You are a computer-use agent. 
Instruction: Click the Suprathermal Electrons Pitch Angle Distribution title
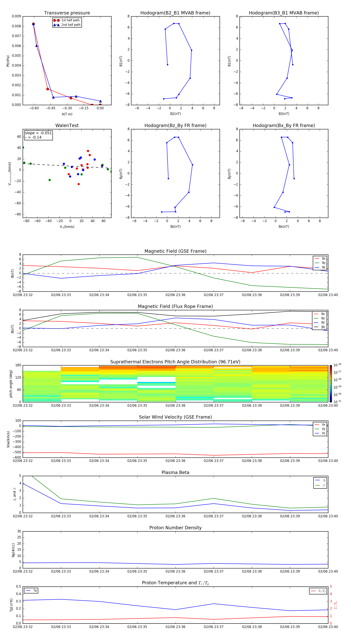point(175,362)
